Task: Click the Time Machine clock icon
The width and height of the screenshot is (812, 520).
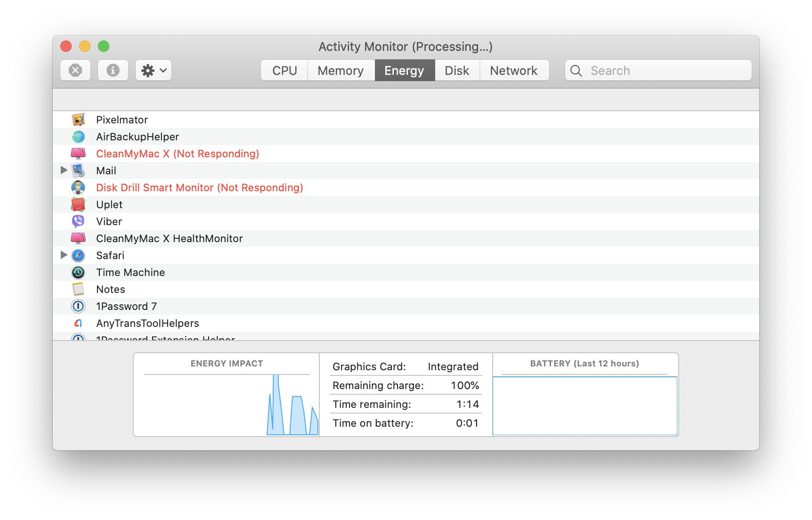Action: click(78, 272)
